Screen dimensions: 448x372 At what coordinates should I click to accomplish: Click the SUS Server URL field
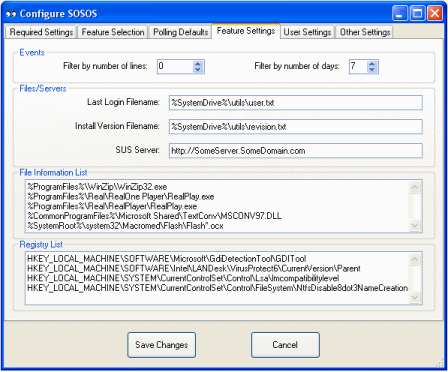[296, 151]
